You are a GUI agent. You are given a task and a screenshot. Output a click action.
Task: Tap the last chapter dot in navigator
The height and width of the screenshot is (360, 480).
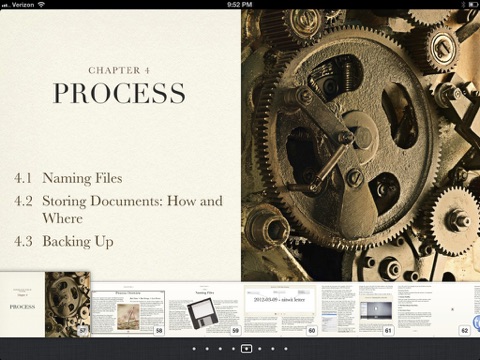[286, 349]
